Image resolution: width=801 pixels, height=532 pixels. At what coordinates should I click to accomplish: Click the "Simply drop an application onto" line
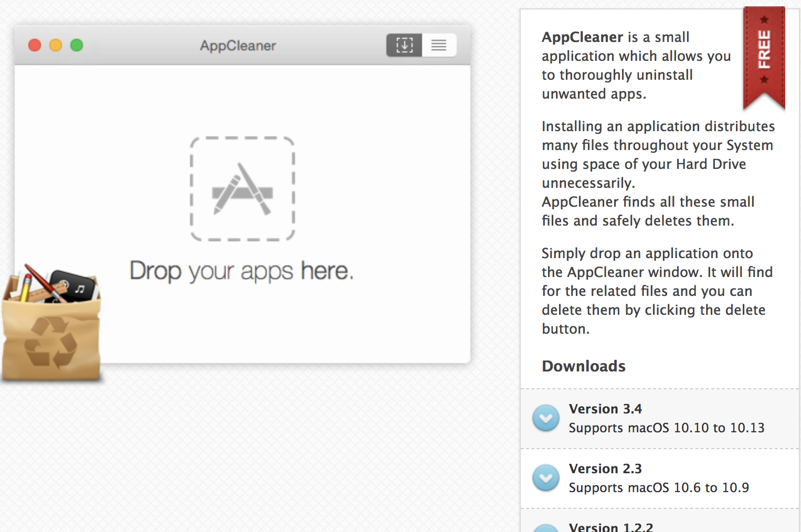[647, 253]
